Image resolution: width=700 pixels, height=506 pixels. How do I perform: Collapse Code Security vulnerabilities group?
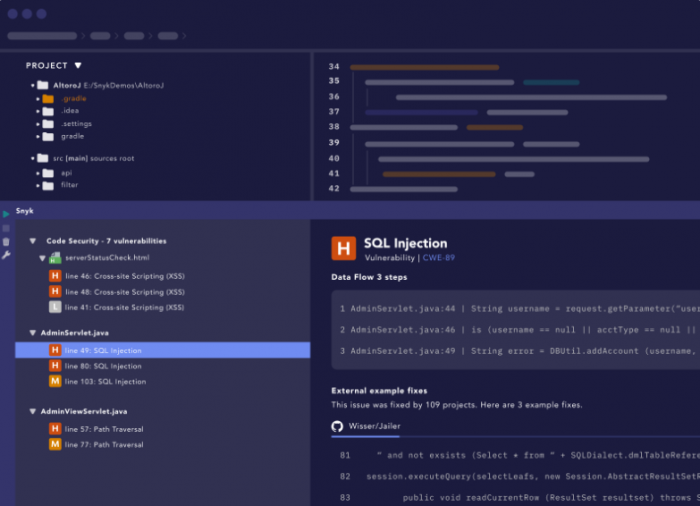(x=33, y=241)
